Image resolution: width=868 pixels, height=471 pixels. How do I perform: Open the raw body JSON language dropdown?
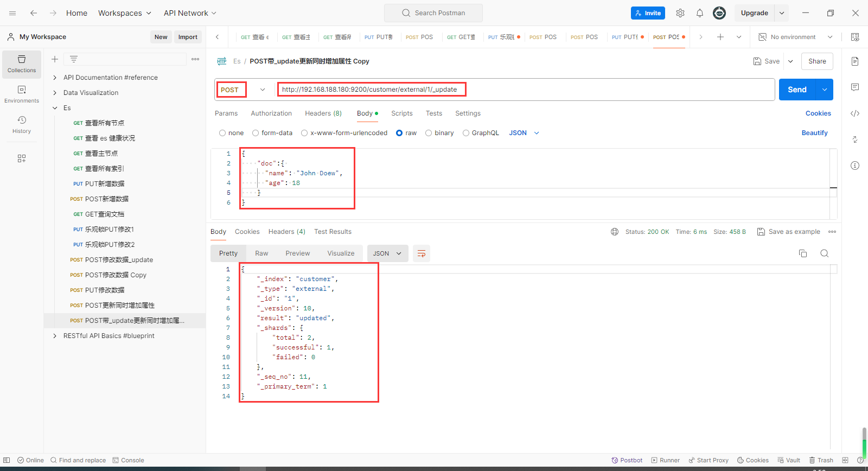[524, 133]
